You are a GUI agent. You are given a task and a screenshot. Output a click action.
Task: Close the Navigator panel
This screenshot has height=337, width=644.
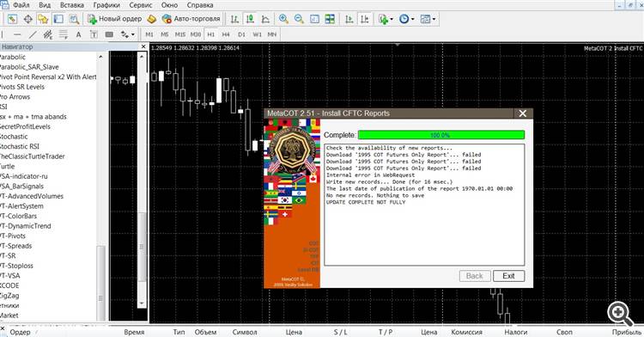tap(143, 46)
